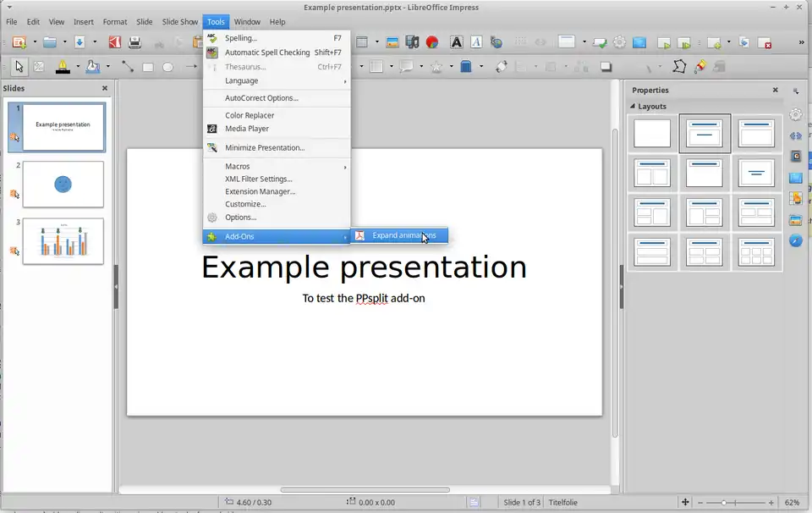Choose the blank slide layout
Viewport: 812px width, 513px height.
[652, 134]
